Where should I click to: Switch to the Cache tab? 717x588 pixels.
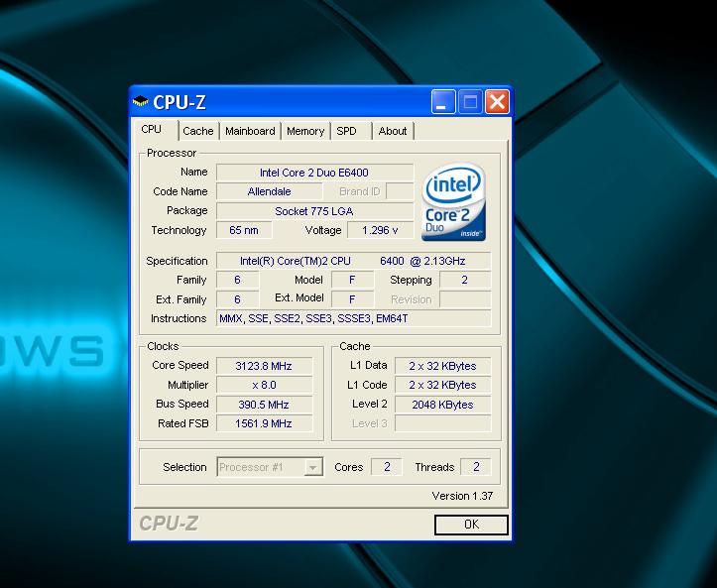197,131
